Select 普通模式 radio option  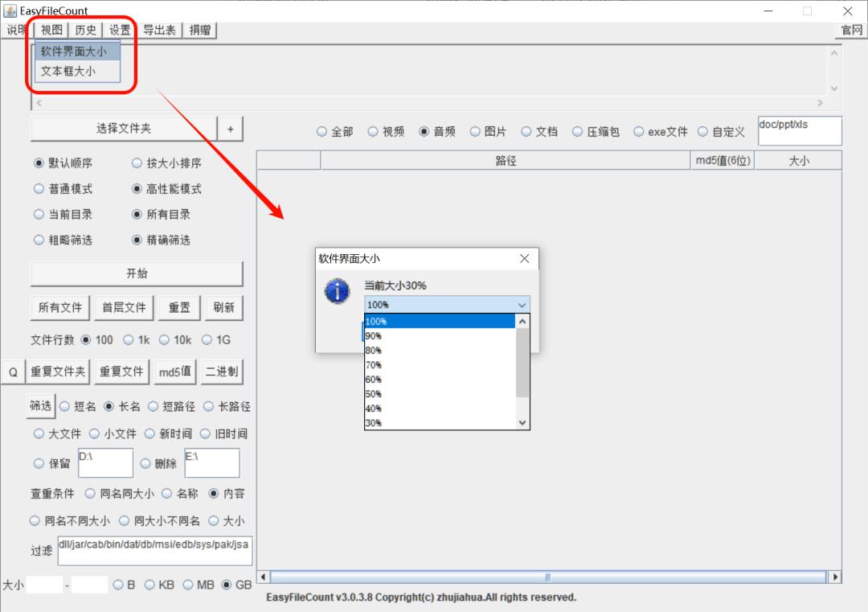coord(63,189)
